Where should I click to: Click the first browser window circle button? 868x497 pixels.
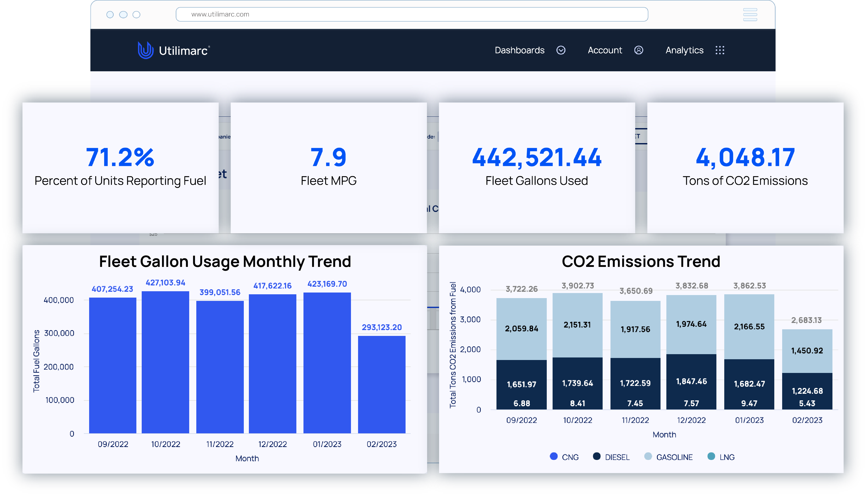click(x=110, y=14)
